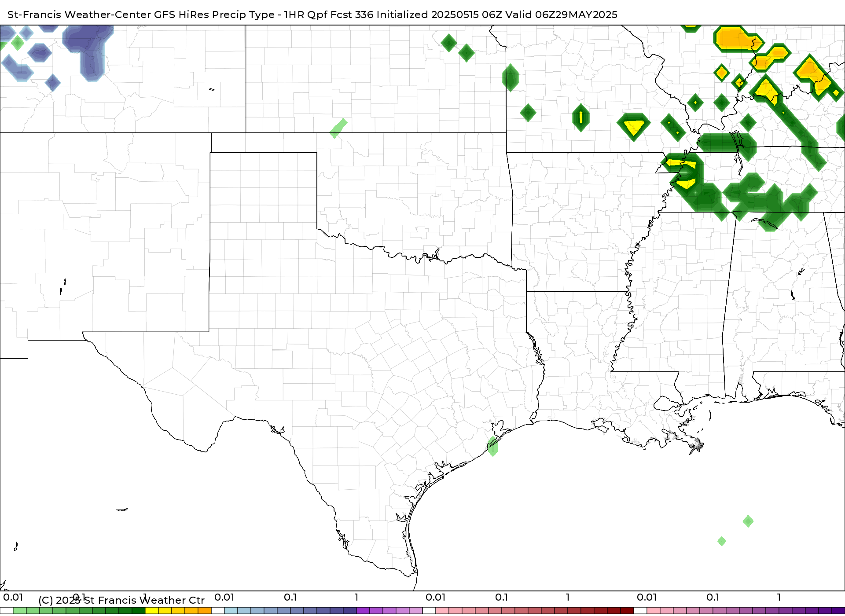This screenshot has height=616, width=845.
Task: Click the lightest green swatch in legend
Action: click(20, 611)
